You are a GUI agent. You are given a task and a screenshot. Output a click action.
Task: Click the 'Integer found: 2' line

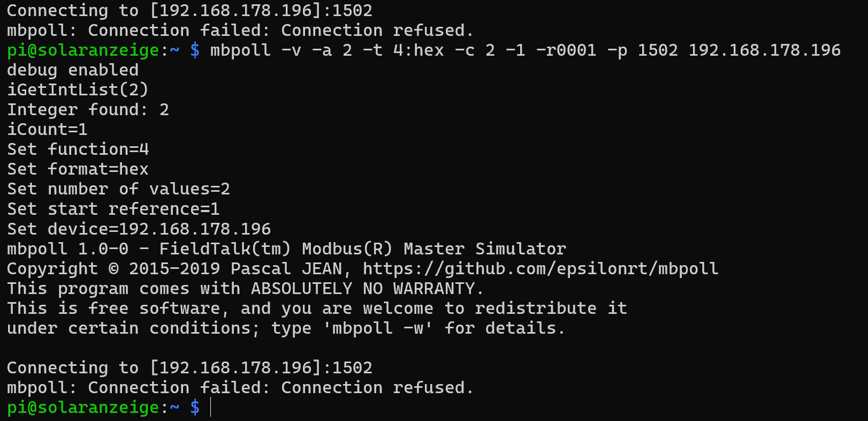point(88,110)
